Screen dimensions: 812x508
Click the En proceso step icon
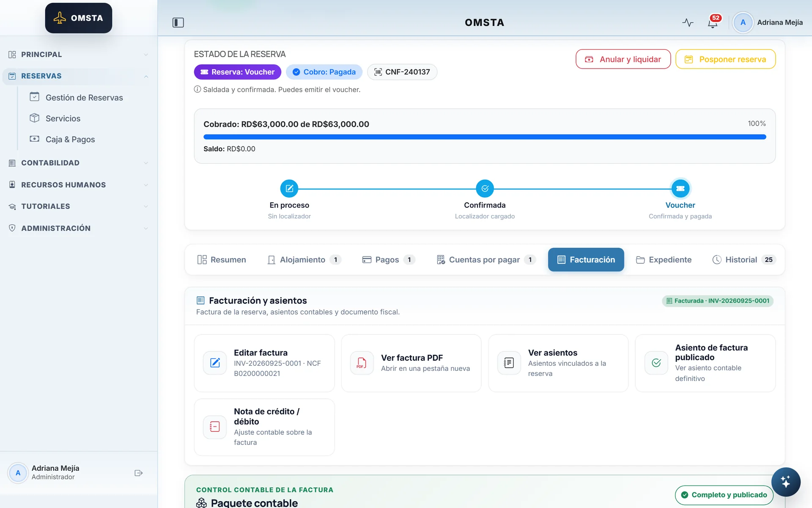tap(289, 188)
